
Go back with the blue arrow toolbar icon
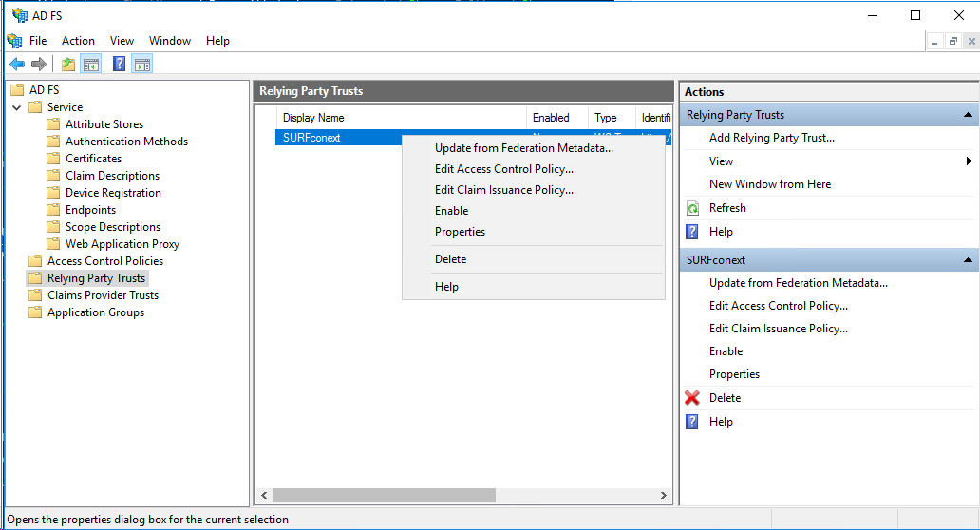point(17,64)
